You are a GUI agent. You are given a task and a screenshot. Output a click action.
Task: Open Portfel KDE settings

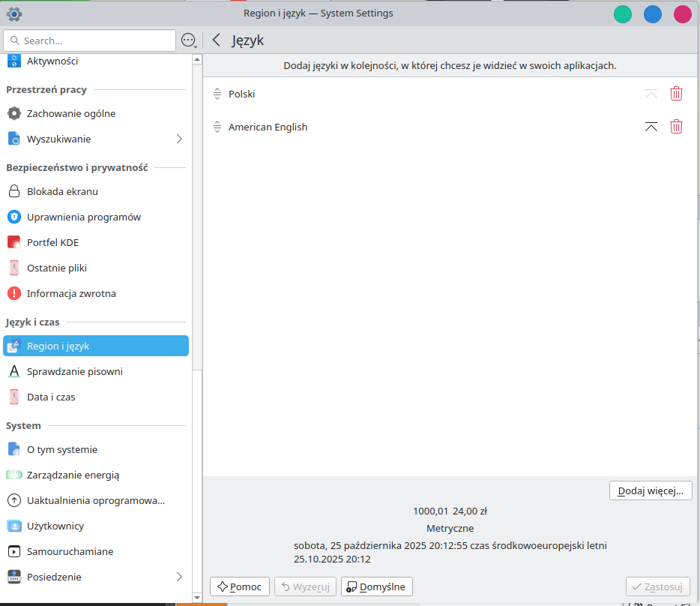click(x=52, y=242)
